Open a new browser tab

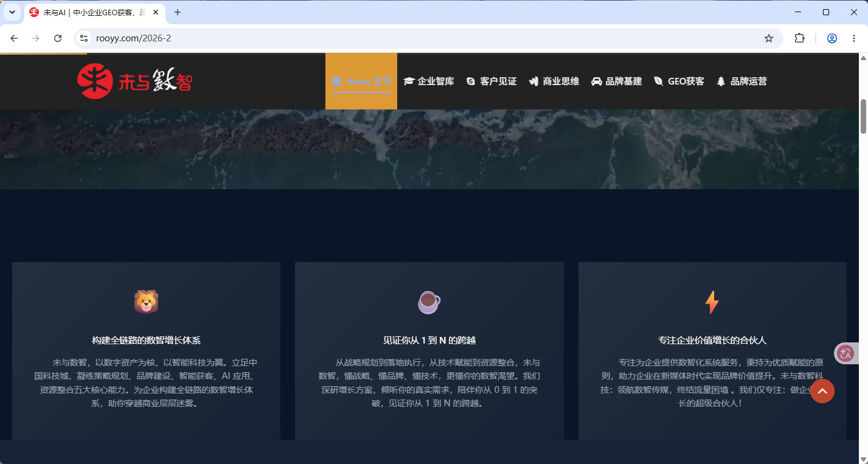coord(178,12)
